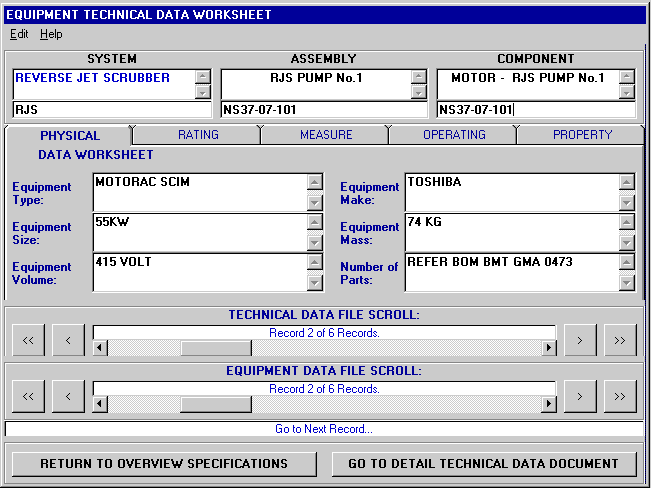
Task: Click the RJS system code field
Action: pos(112,110)
